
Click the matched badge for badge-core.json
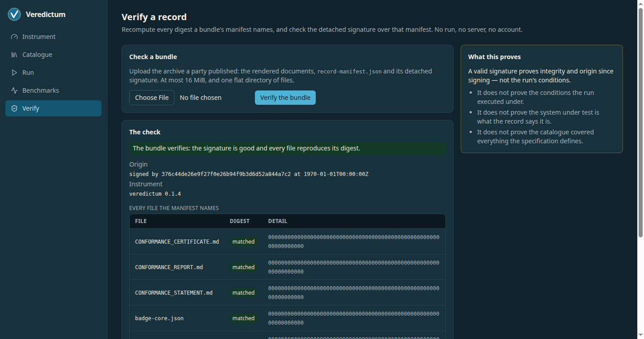[243, 318]
